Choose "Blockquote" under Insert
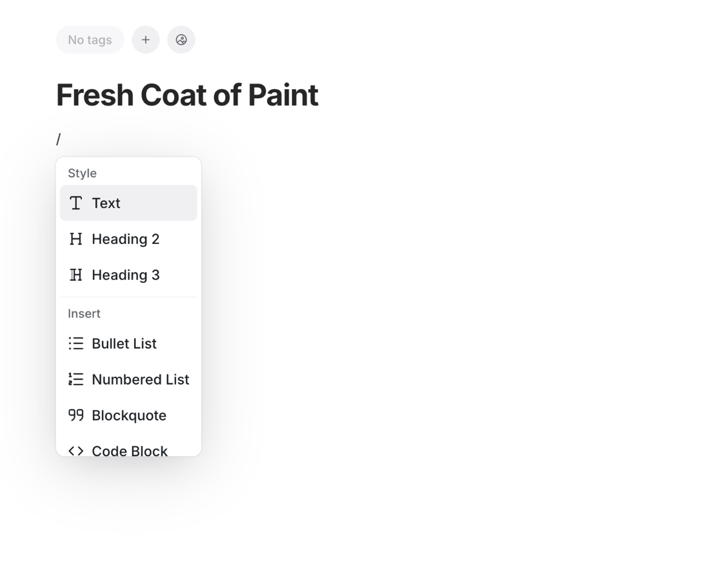The width and height of the screenshot is (728, 566). pos(129,415)
